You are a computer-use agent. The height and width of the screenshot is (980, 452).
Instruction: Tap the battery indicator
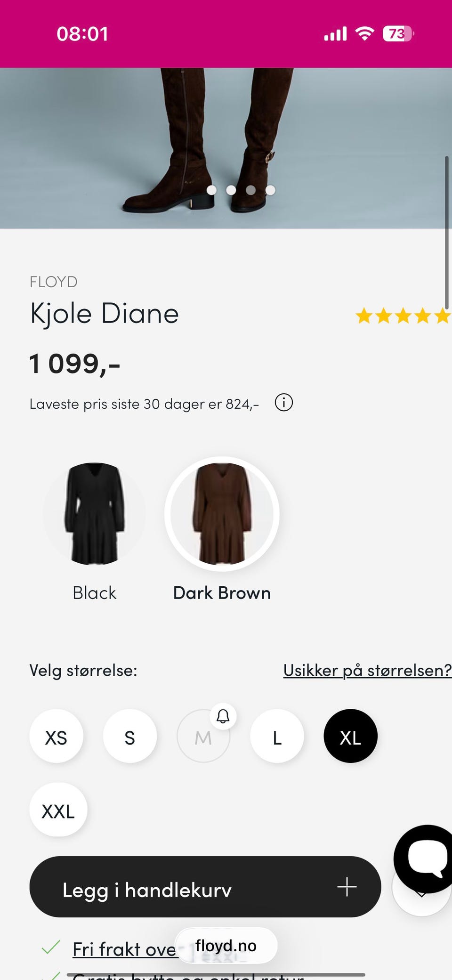coord(398,33)
